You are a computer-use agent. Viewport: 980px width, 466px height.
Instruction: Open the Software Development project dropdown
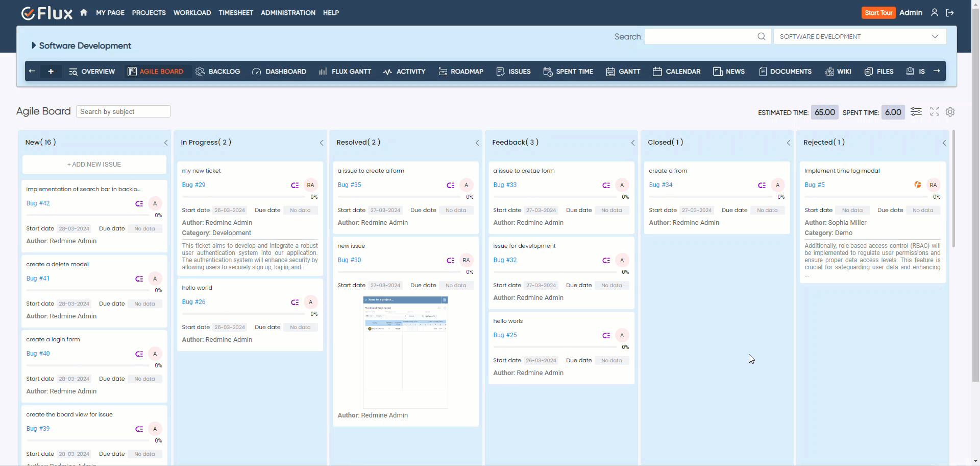860,36
